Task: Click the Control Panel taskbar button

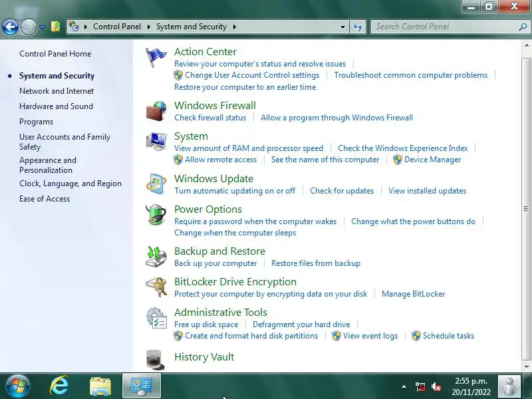Action: [142, 386]
